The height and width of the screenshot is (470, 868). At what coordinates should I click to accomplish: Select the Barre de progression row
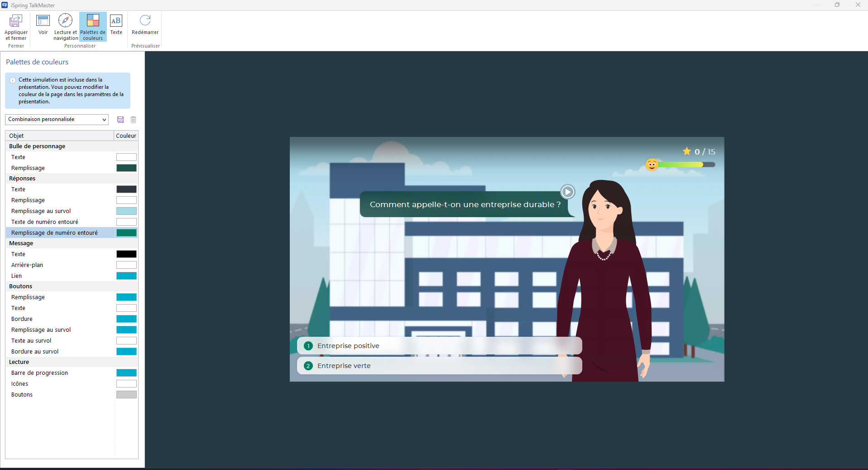[40, 373]
